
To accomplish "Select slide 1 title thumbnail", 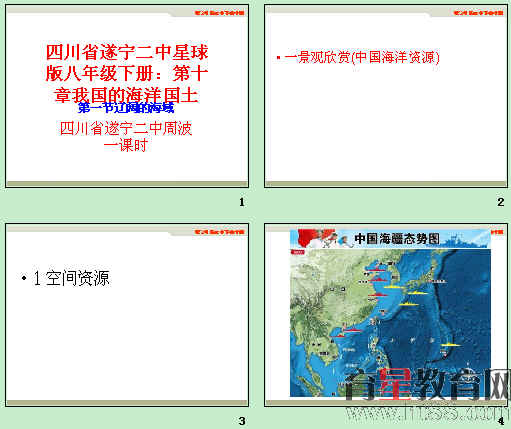I will click(x=127, y=96).
